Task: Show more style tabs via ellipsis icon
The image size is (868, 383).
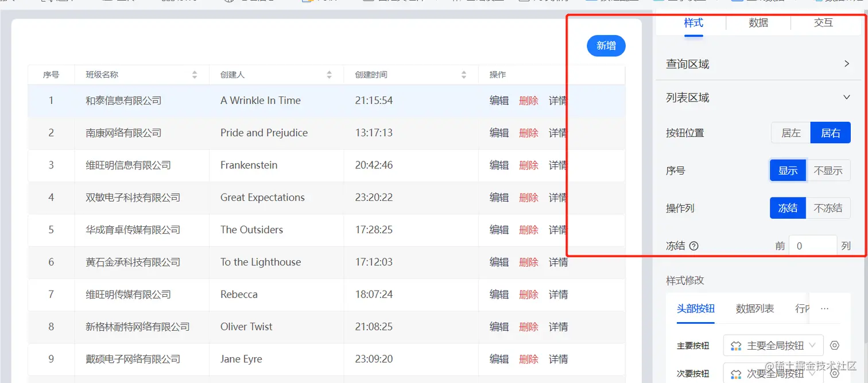Action: click(825, 308)
